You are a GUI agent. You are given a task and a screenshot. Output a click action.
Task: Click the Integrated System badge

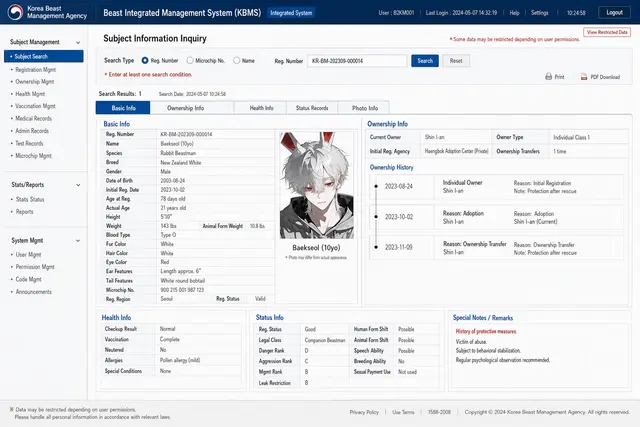click(291, 13)
